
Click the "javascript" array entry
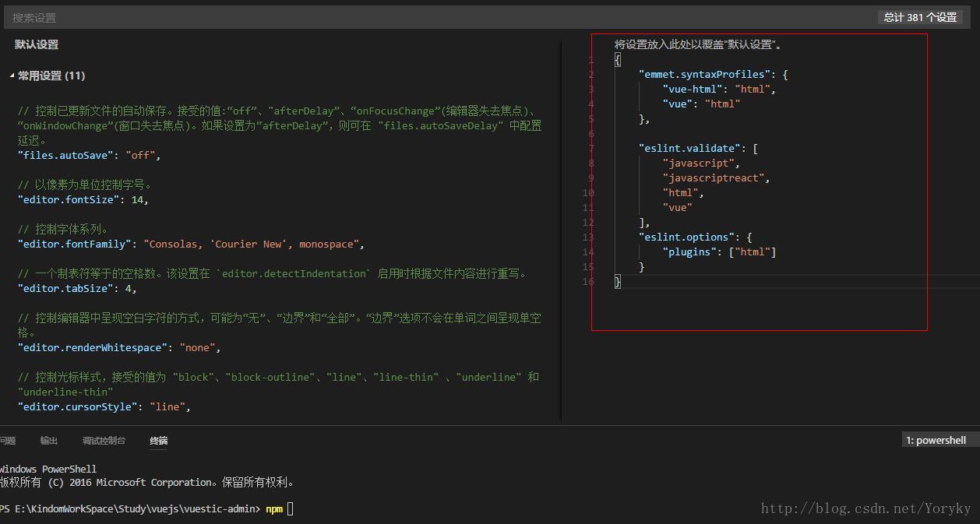[x=701, y=163]
